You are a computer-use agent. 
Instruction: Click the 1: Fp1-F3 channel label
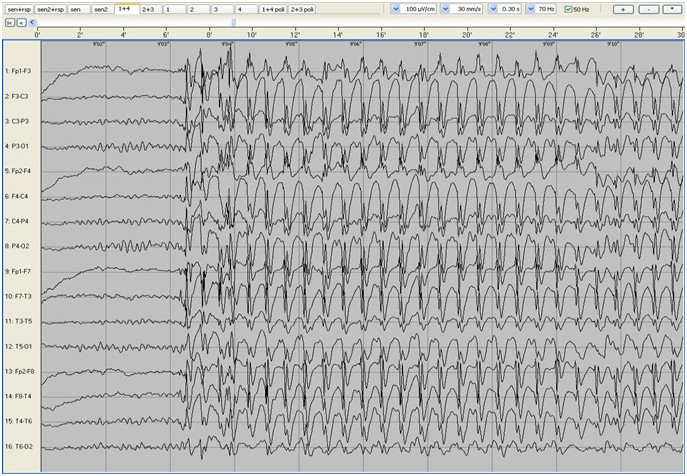coord(18,71)
